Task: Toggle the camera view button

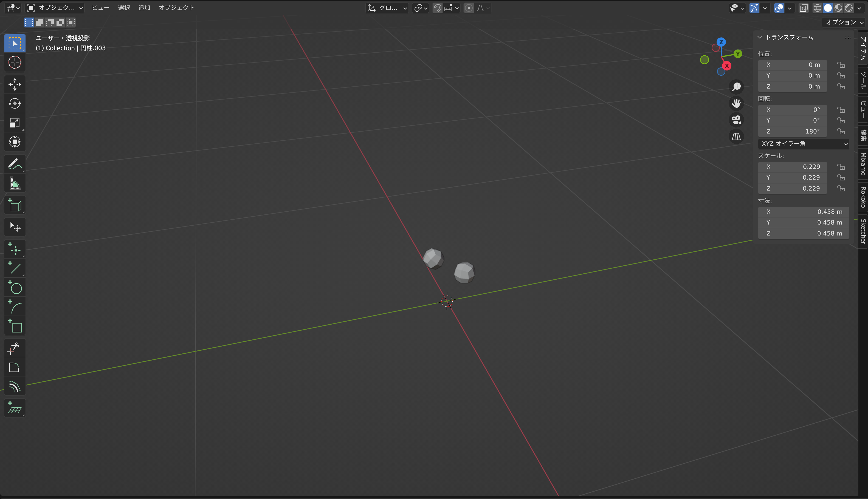Action: (736, 120)
